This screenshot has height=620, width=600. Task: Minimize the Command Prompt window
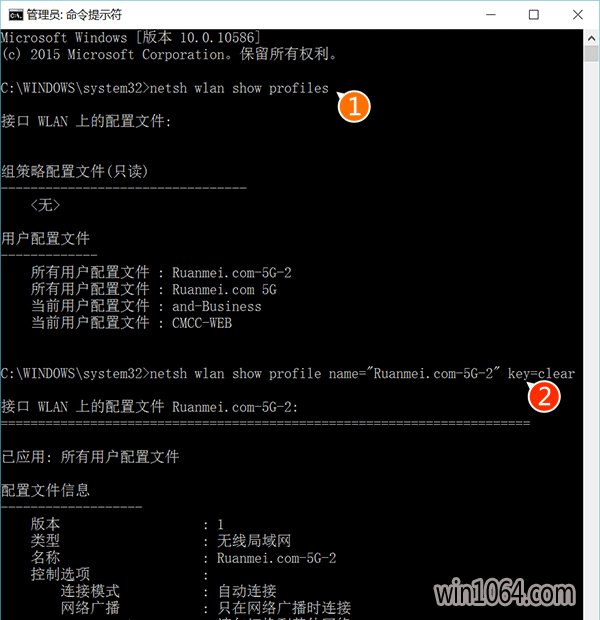pyautogui.click(x=491, y=15)
